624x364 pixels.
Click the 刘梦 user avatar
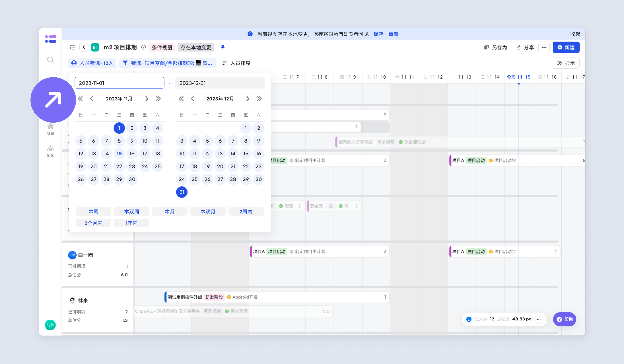[x=50, y=325]
